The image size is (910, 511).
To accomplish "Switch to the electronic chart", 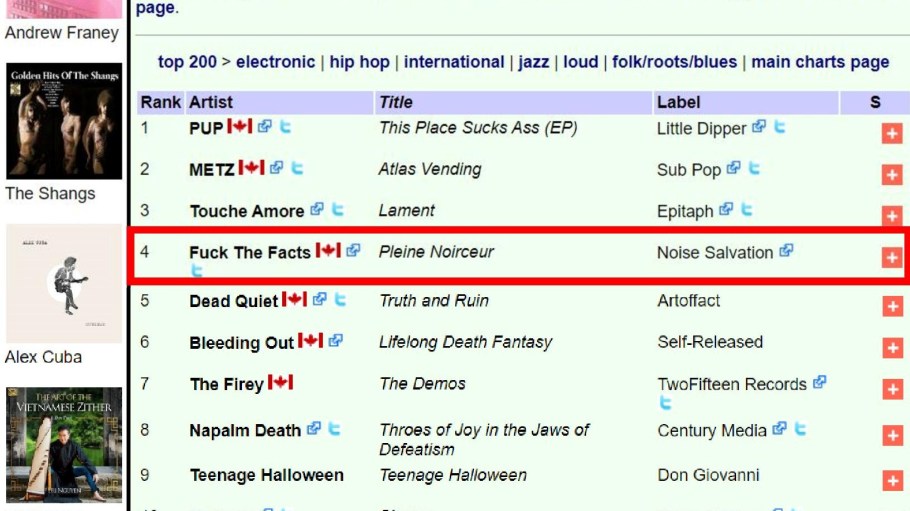I will pos(275,62).
